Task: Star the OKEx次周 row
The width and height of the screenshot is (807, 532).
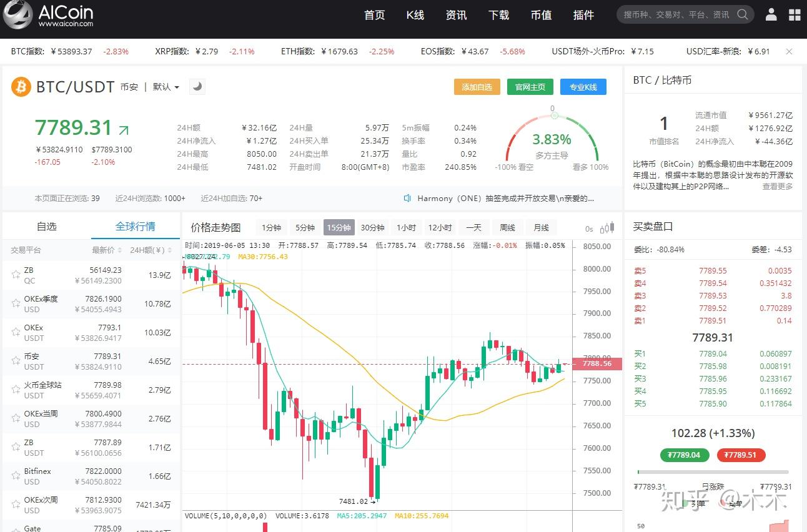Action: coord(16,505)
